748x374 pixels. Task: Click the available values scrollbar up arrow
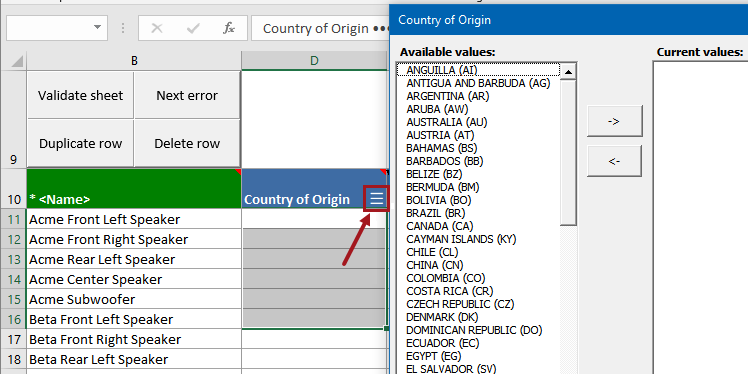pos(568,72)
